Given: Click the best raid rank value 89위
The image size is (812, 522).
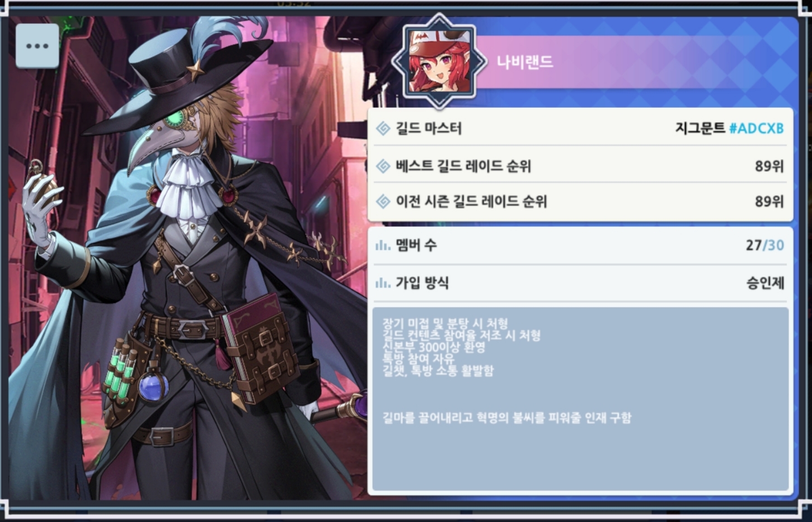Looking at the screenshot, I should 769,166.
